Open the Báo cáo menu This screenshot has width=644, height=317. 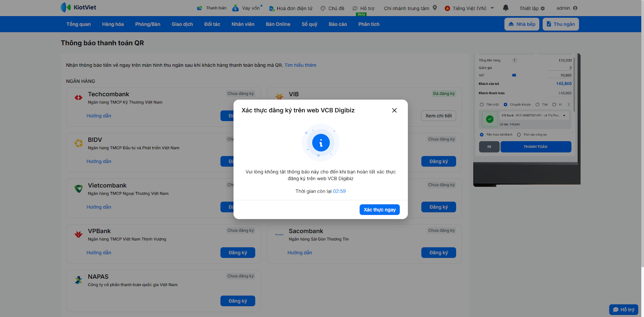point(338,24)
